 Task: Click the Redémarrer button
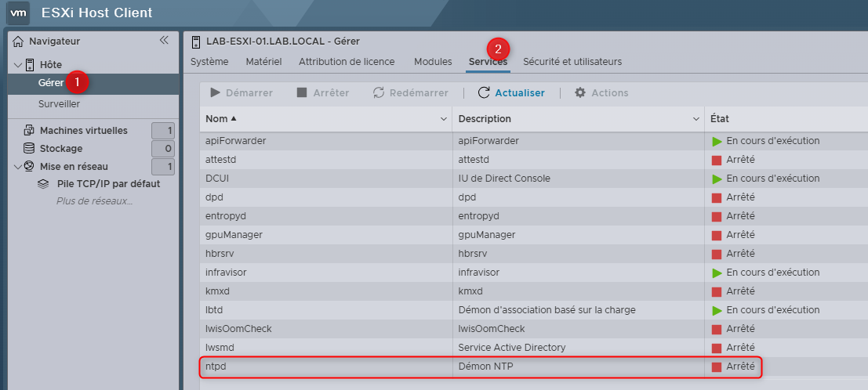410,92
